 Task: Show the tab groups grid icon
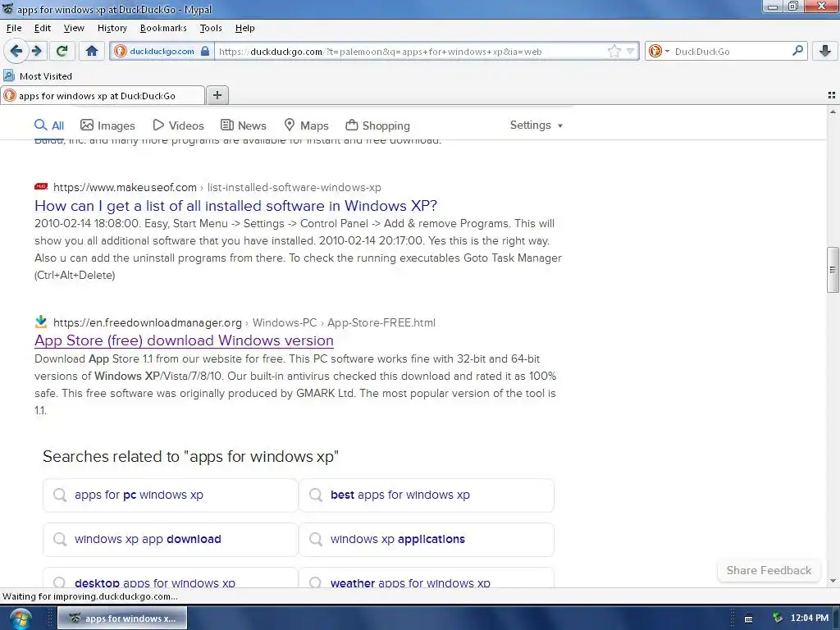pyautogui.click(x=832, y=95)
